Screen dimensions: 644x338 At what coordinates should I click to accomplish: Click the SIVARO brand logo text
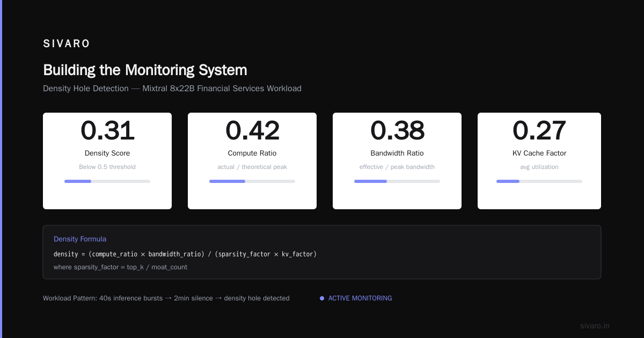click(x=67, y=44)
